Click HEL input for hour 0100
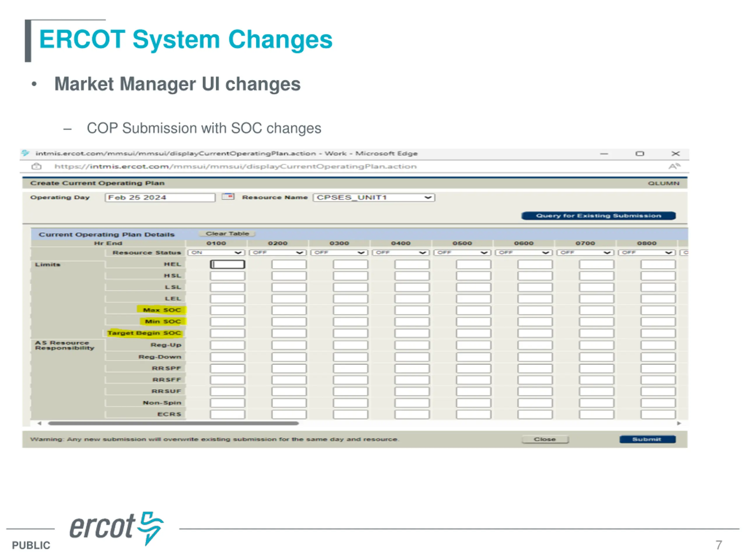 (227, 264)
